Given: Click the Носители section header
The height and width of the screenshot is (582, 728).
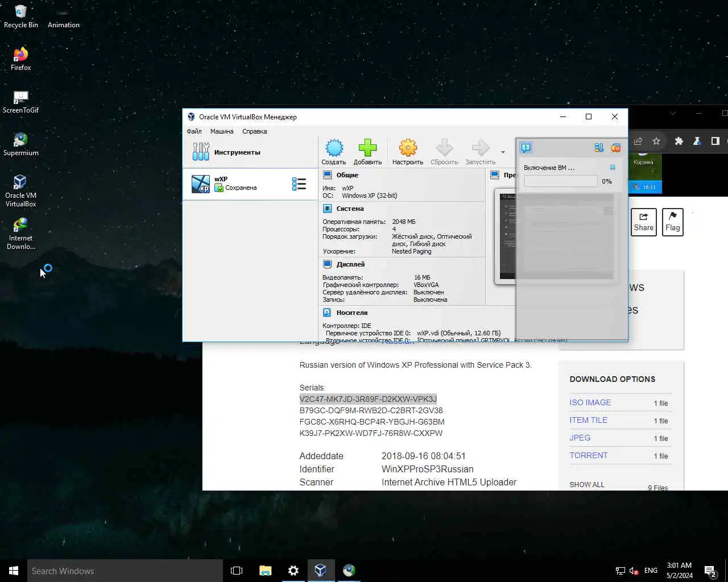Looking at the screenshot, I should [x=351, y=313].
